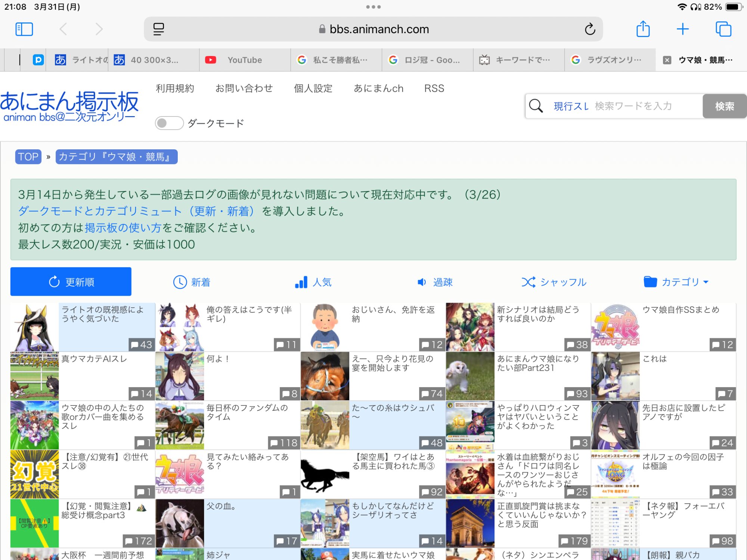Click the あにまん掲示板 site logo
This screenshot has height=560, width=747.
coord(69,106)
